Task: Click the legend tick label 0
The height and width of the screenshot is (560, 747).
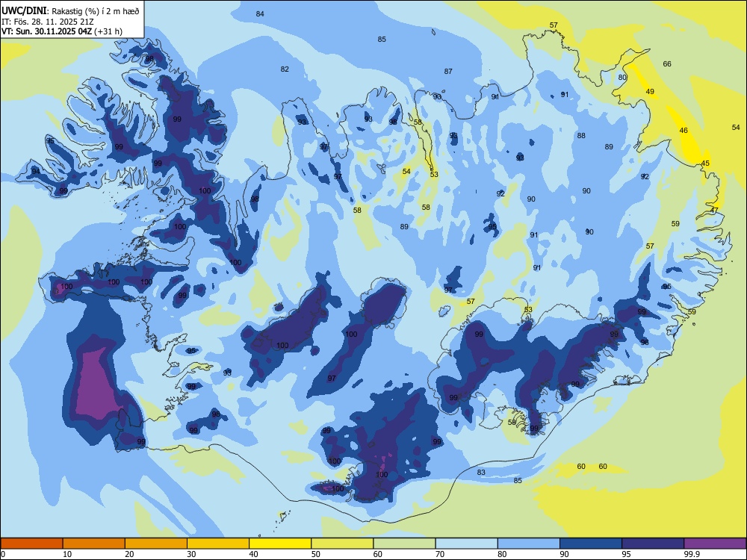Action: (3, 554)
